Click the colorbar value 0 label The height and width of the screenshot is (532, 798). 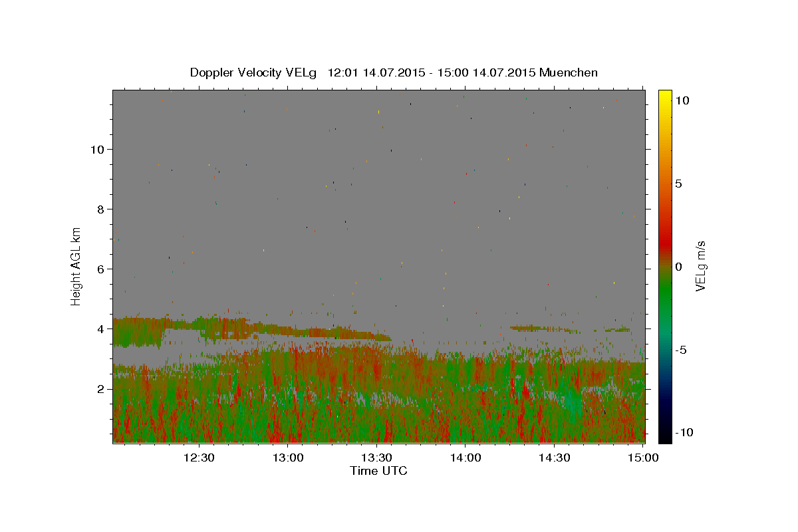pos(679,267)
